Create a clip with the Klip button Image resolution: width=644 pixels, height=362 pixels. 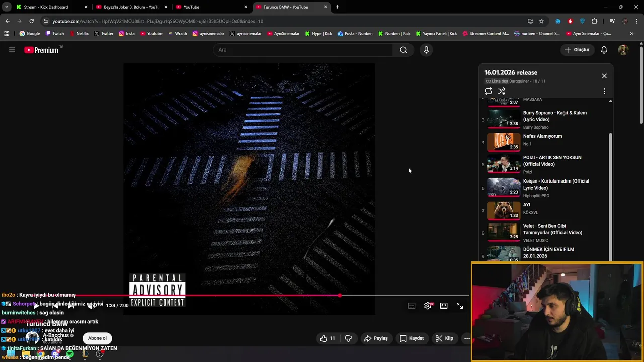(x=444, y=338)
